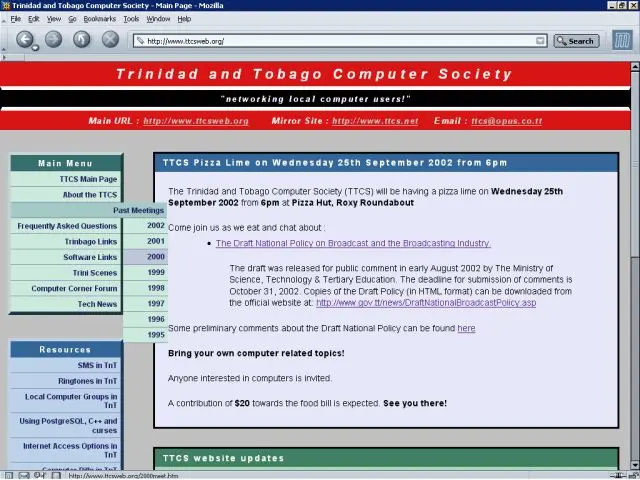
Task: Click the browser Back button
Action: (24, 40)
